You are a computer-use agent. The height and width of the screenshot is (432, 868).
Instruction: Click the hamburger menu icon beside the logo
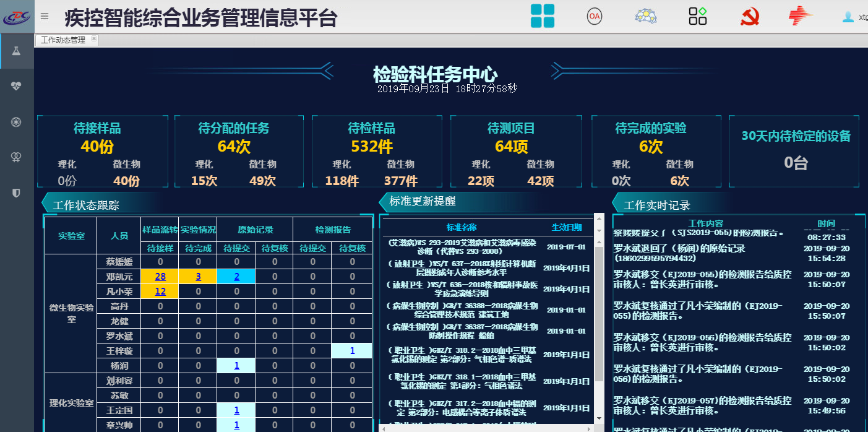pos(45,17)
